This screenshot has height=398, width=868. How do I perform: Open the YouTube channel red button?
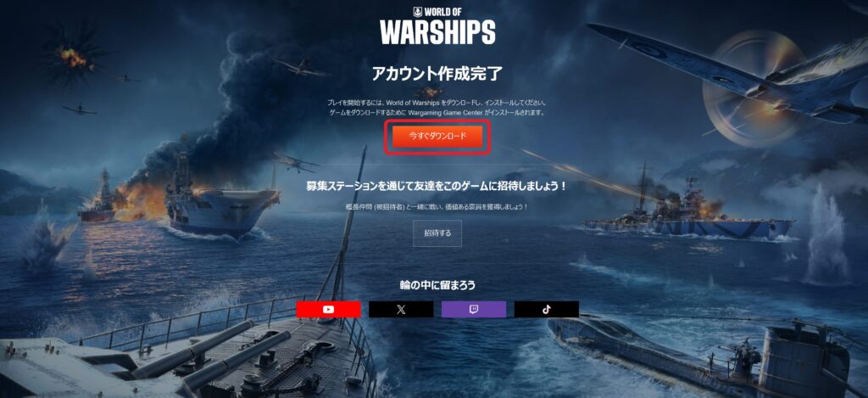pyautogui.click(x=328, y=309)
